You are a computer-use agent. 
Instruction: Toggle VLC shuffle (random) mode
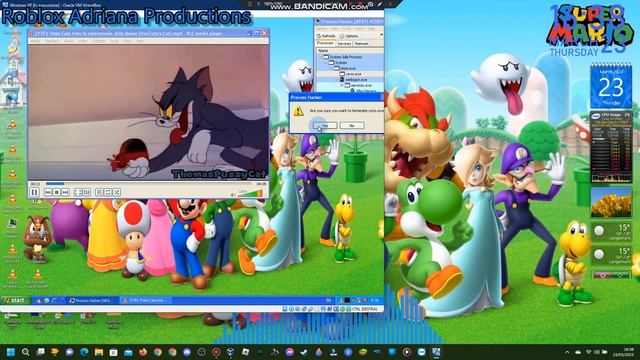click(x=117, y=192)
